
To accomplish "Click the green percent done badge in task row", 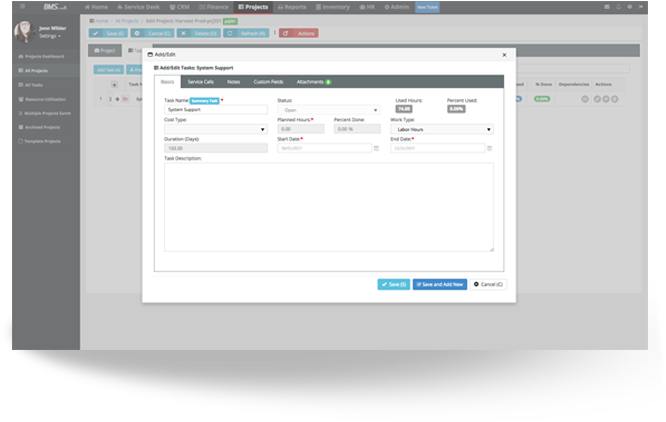I will point(542,99).
